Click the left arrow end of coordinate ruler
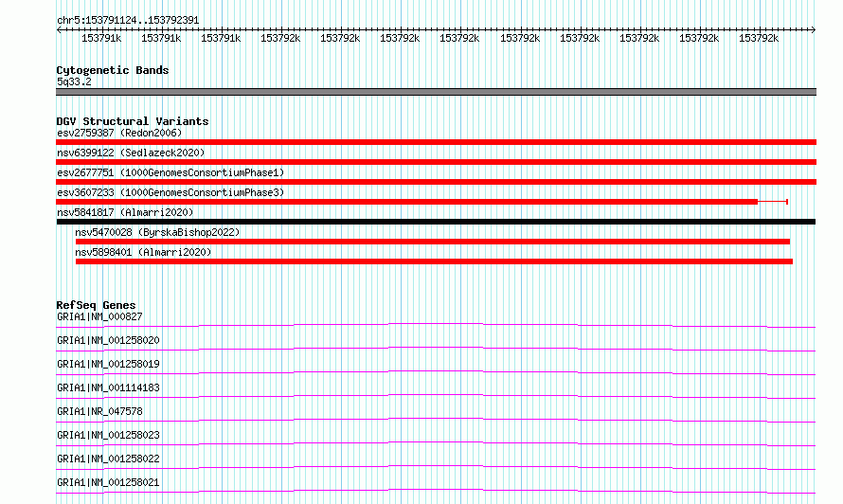 59,29
